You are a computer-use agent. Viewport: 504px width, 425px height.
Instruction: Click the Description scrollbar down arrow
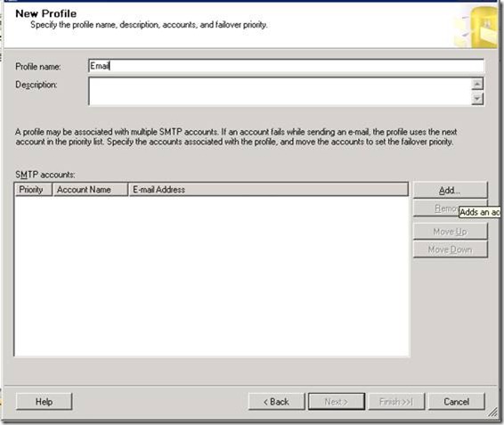click(477, 98)
